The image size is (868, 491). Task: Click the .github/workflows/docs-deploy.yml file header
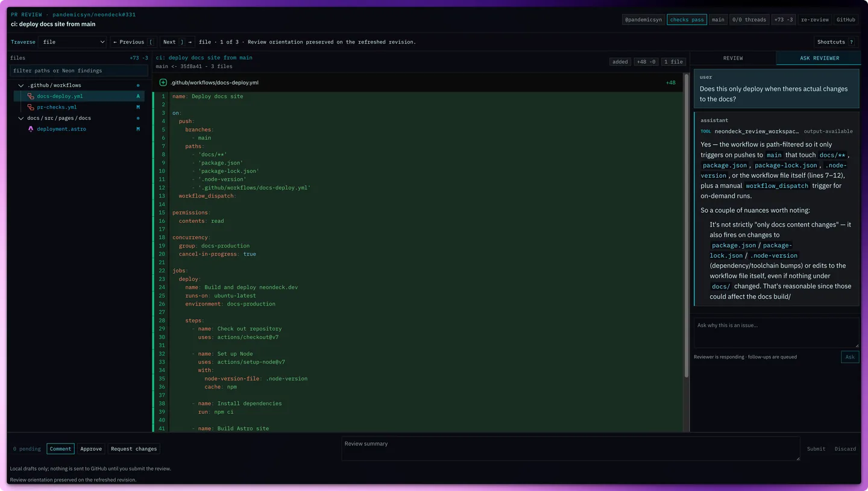click(418, 83)
